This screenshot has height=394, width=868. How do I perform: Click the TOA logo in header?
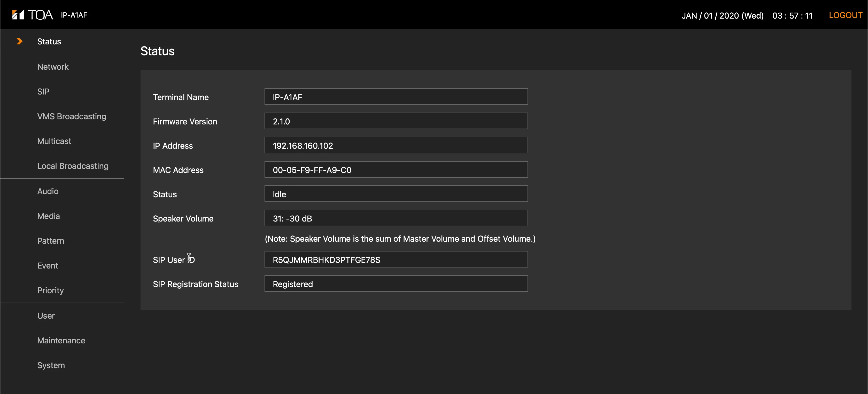[x=33, y=14]
